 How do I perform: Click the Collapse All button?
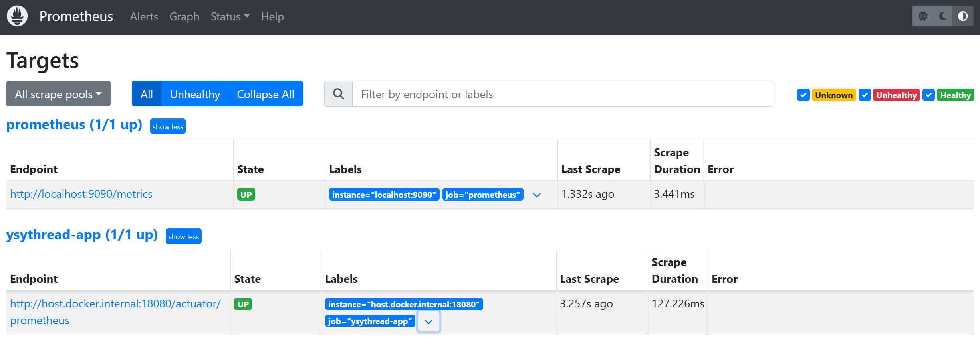tap(266, 94)
